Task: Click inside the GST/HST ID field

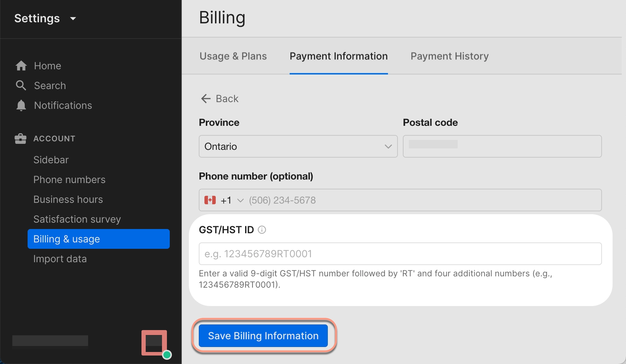Action: (x=400, y=253)
